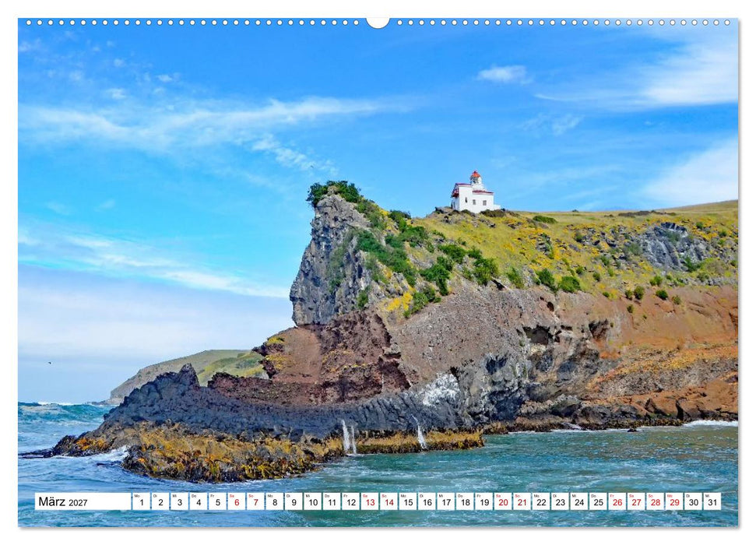The image size is (756, 545).
Task: Select the März 2027 month label
Action: tap(63, 502)
